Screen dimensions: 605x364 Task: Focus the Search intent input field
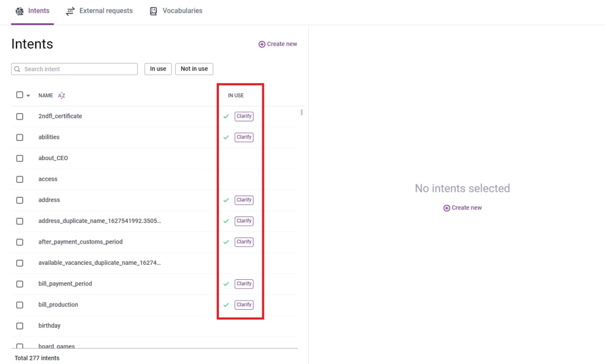[x=78, y=69]
